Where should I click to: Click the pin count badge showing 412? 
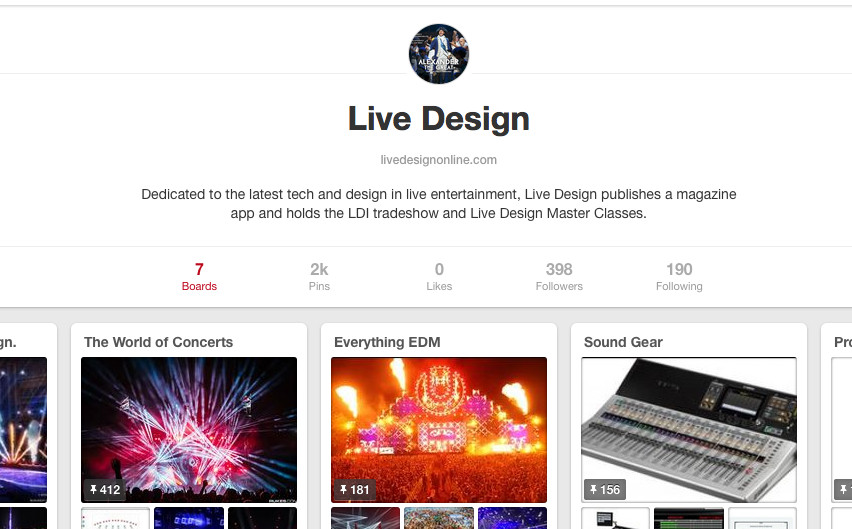click(x=105, y=489)
